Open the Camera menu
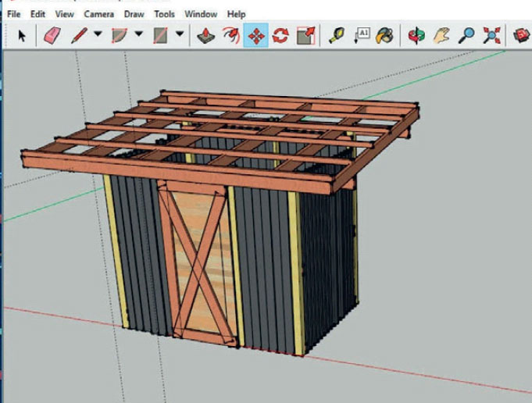The width and height of the screenshot is (532, 403). click(99, 14)
